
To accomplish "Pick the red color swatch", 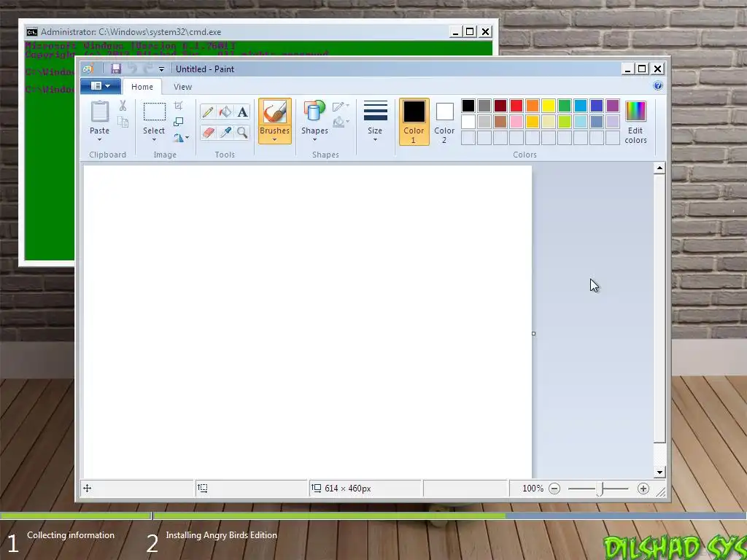I will click(x=516, y=106).
